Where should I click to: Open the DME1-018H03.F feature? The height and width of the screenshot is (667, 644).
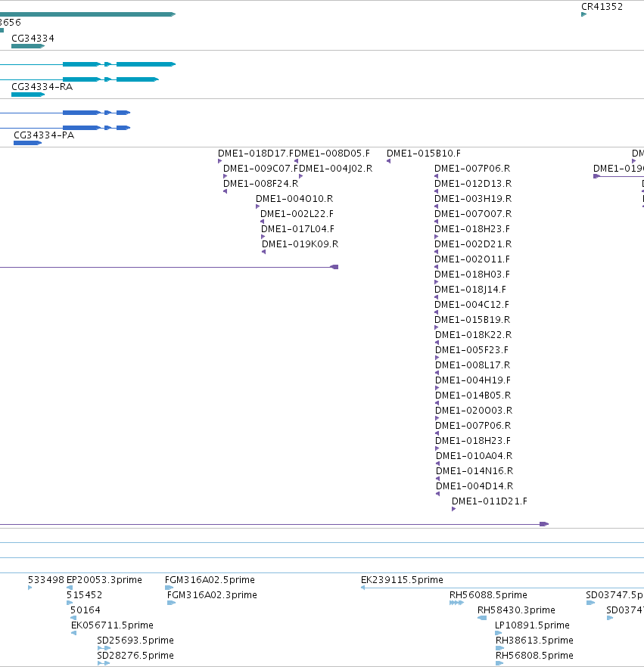pos(472,275)
